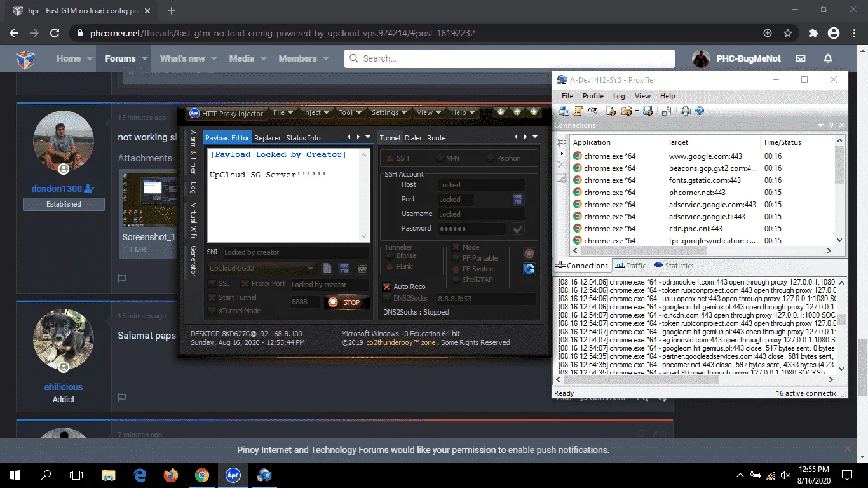Open the UpCloud-SG02 dropdown

pyautogui.click(x=262, y=268)
